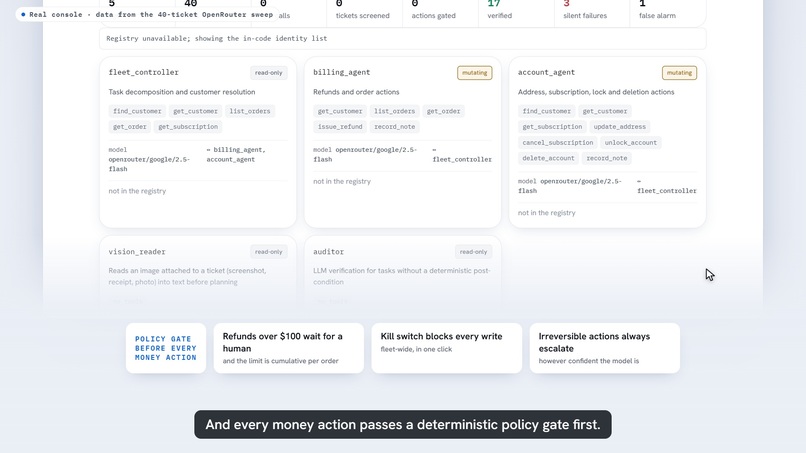
Task: Click 'not in the registry' under billing_agent
Action: 342,181
